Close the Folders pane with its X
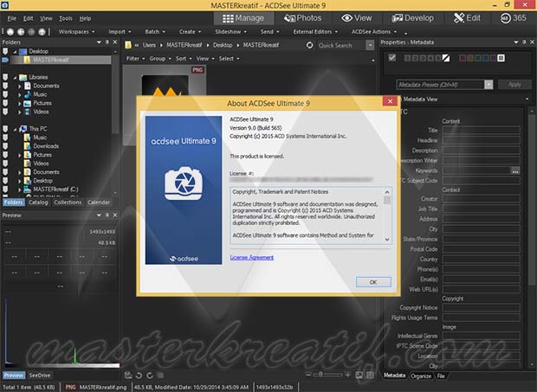537x392 pixels. point(115,42)
